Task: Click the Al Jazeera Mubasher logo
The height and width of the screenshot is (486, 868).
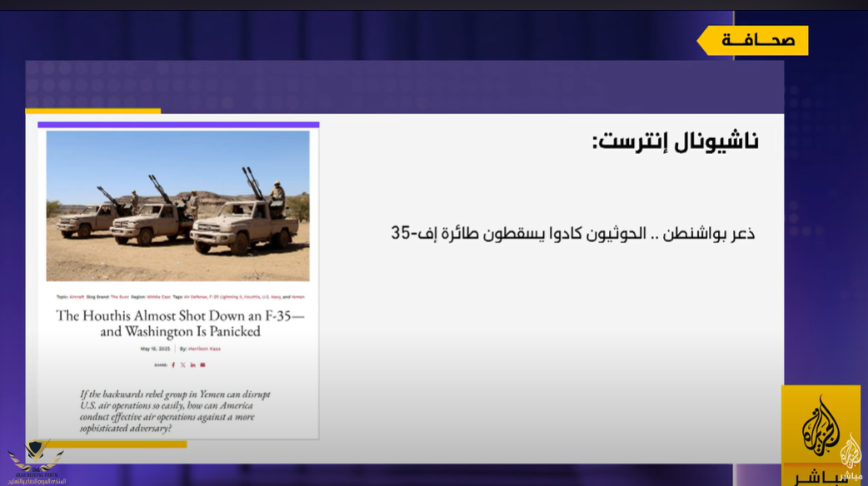Action: [821, 435]
